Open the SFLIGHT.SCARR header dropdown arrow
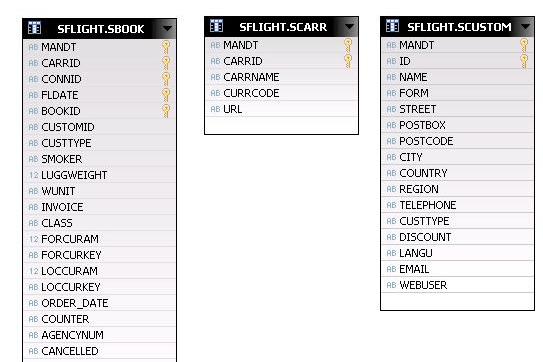 (349, 26)
